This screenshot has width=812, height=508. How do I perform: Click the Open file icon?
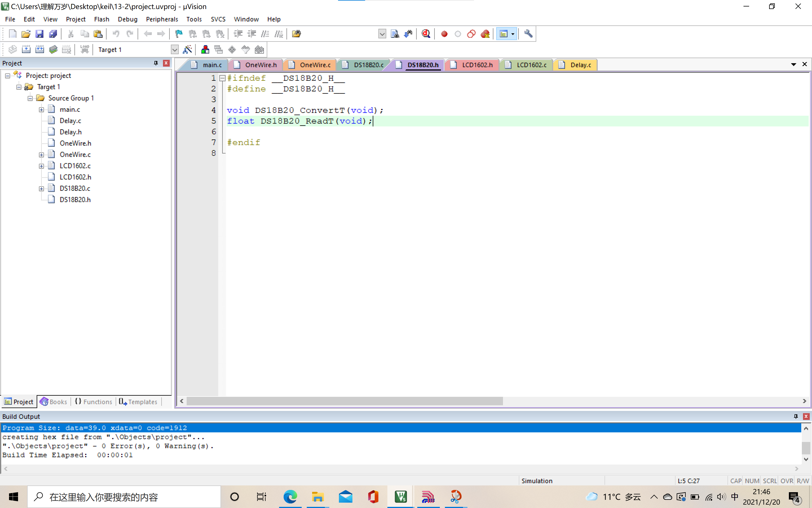(x=26, y=34)
